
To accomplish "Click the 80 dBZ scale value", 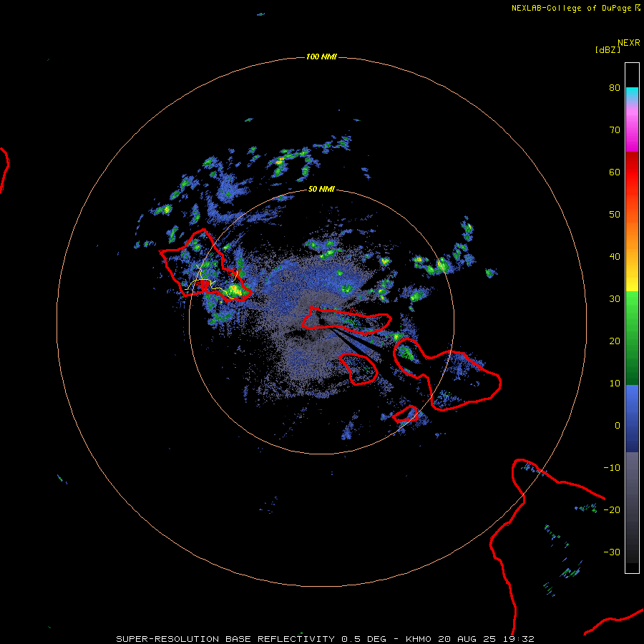I will click(x=615, y=88).
